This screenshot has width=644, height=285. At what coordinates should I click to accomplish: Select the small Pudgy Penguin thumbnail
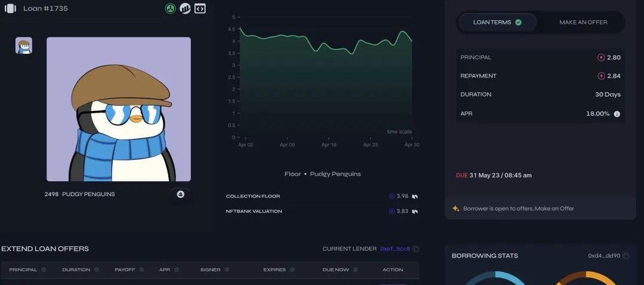[24, 46]
